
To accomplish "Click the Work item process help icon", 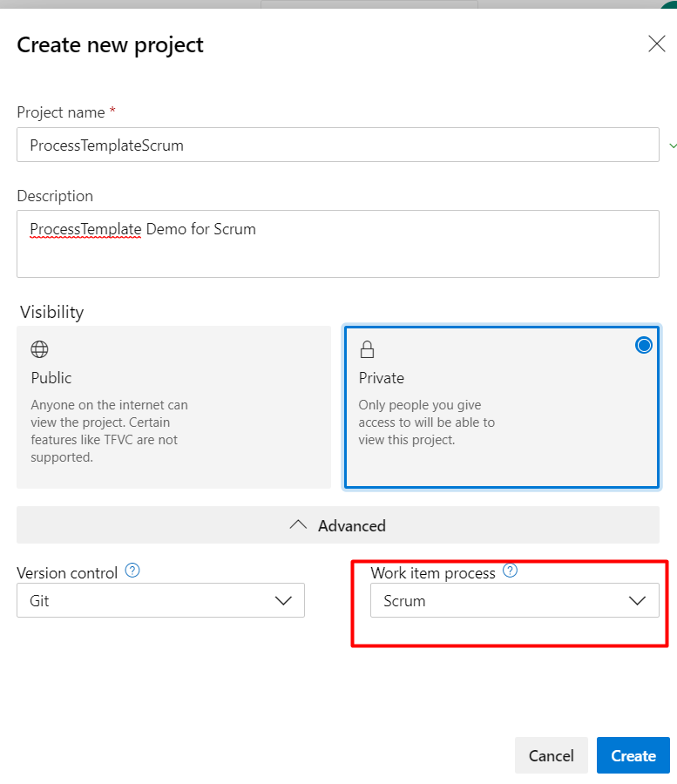I will pyautogui.click(x=510, y=570).
